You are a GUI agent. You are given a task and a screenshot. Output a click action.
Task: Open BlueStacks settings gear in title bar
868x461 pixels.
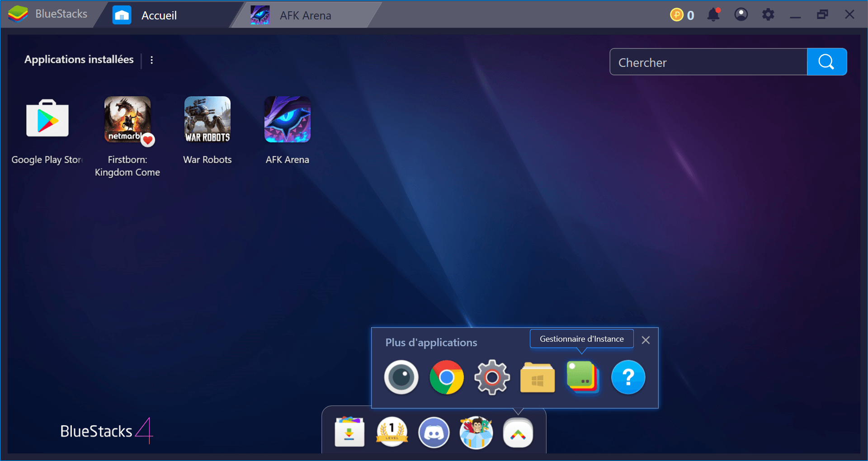point(768,14)
